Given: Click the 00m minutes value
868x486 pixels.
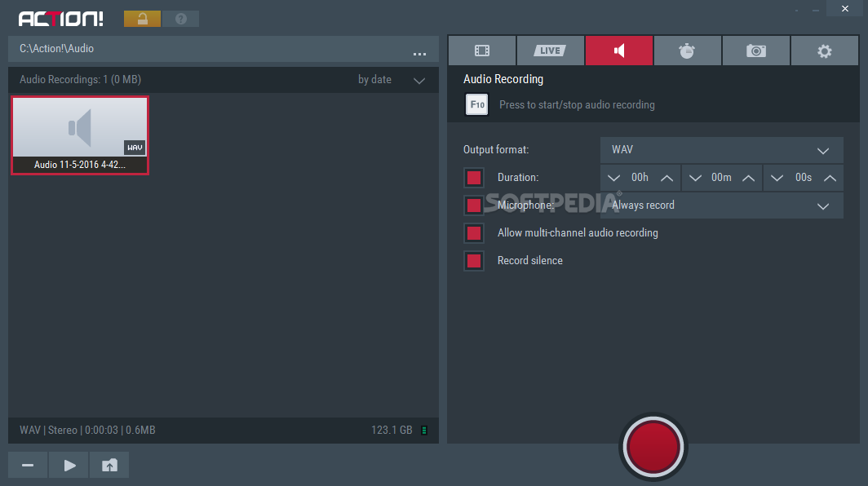Looking at the screenshot, I should pos(721,178).
